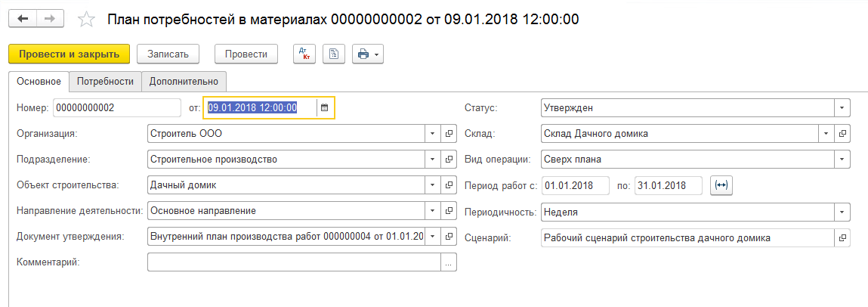
Task: Click the Подразделение field Строительное производство
Action: 287,160
